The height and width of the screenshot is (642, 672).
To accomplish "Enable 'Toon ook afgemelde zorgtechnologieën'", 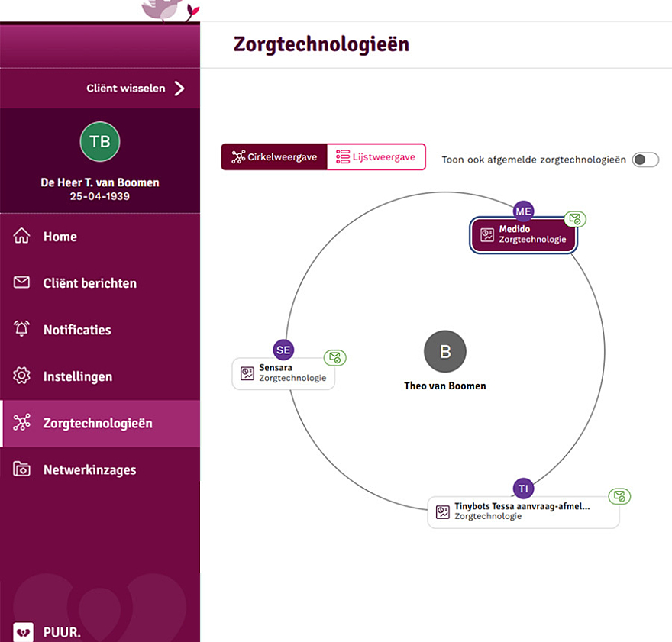I will 645,160.
